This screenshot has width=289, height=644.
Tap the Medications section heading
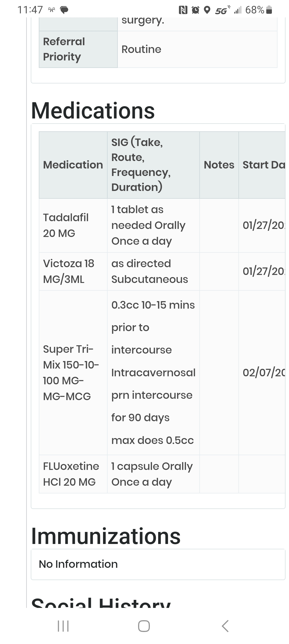click(x=93, y=110)
